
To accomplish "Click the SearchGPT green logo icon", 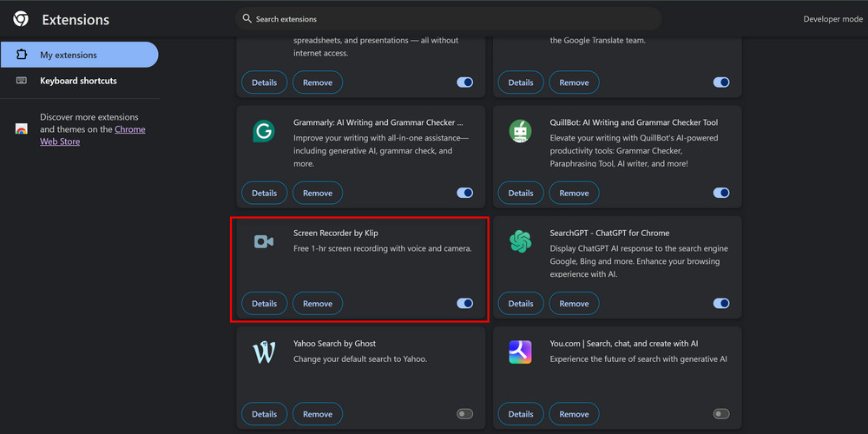I will click(x=520, y=241).
